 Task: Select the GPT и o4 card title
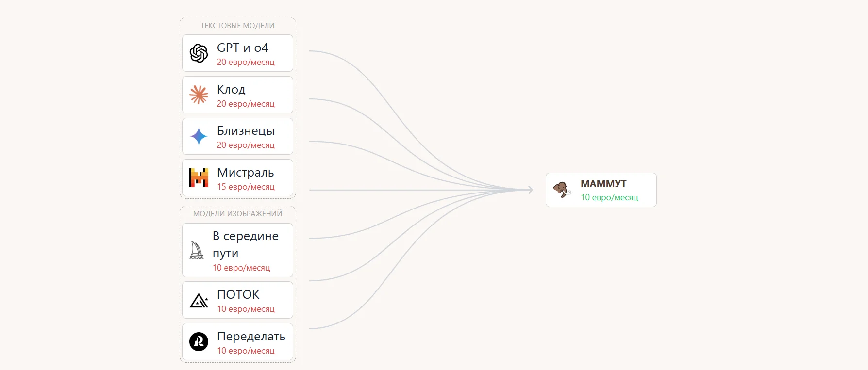(x=242, y=48)
